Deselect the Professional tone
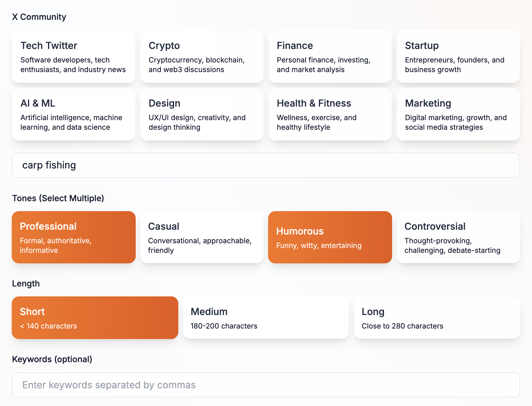The width and height of the screenshot is (532, 406). tap(74, 237)
